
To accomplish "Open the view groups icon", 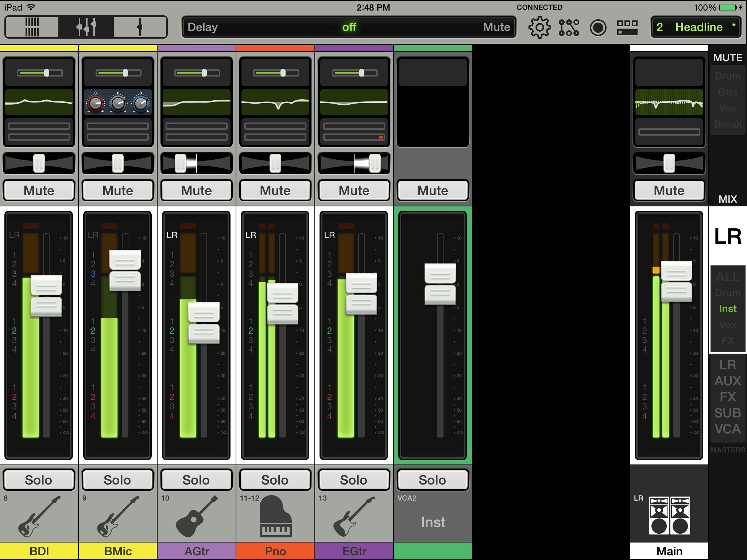I will [x=627, y=27].
